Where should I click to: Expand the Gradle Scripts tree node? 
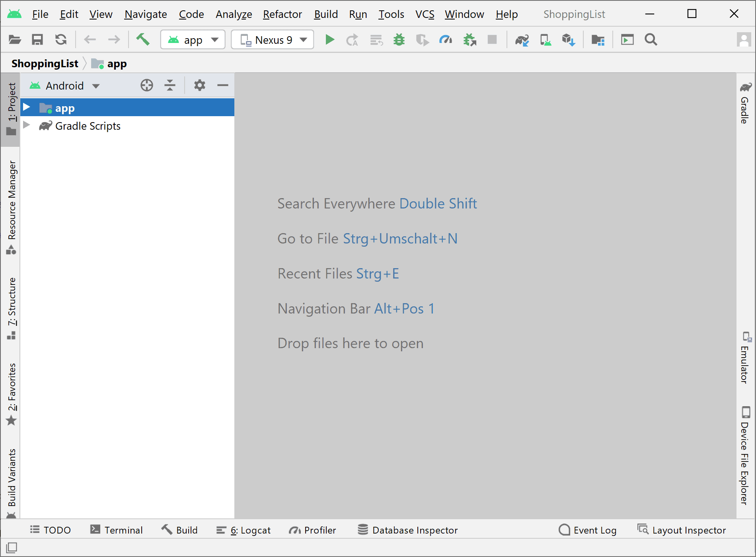click(x=27, y=125)
